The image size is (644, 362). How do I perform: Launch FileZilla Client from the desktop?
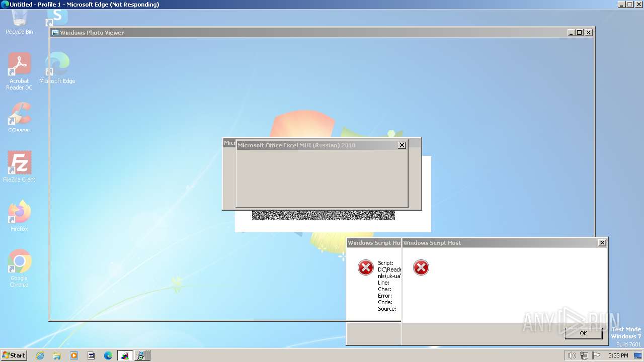click(19, 166)
